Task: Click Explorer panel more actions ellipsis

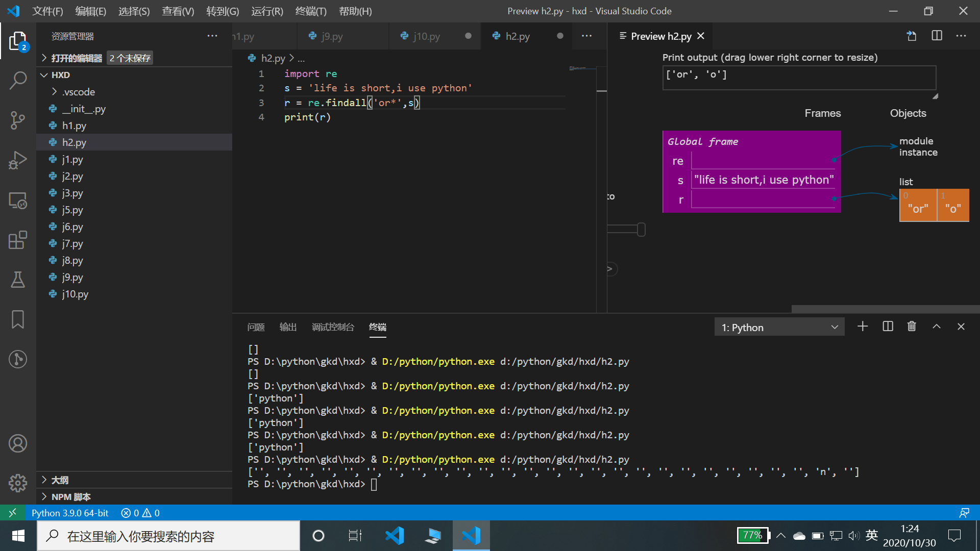Action: click(x=212, y=36)
